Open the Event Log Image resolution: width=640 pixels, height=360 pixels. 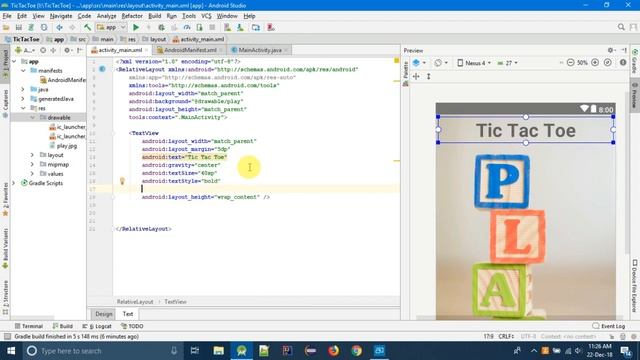pyautogui.click(x=609, y=326)
